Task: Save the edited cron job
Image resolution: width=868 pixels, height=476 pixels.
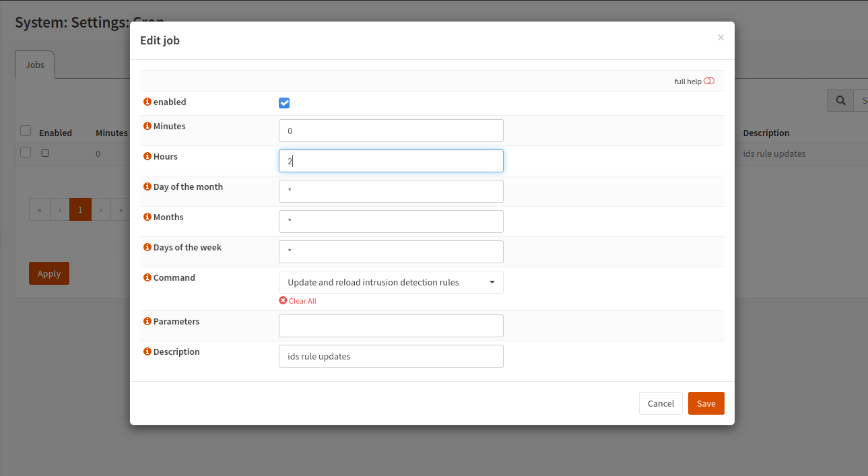Action: (706, 403)
